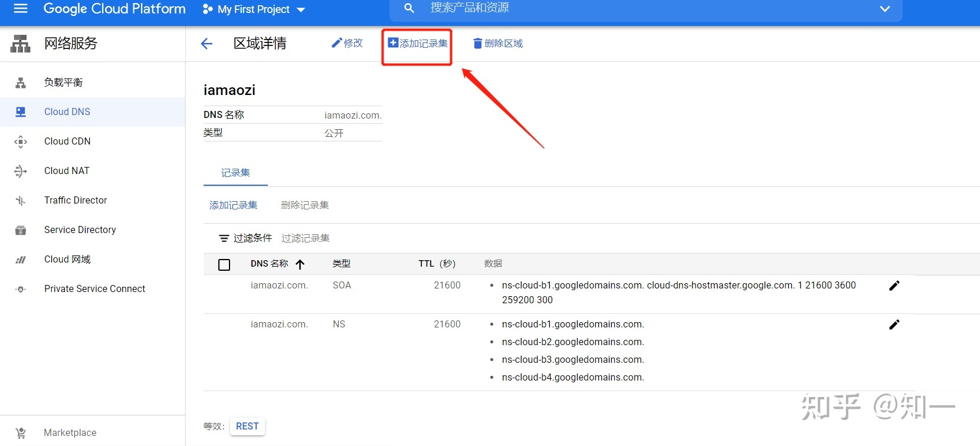Open Traffic Director in the sidebar
Screen dimensions: 980x446
point(93,201)
